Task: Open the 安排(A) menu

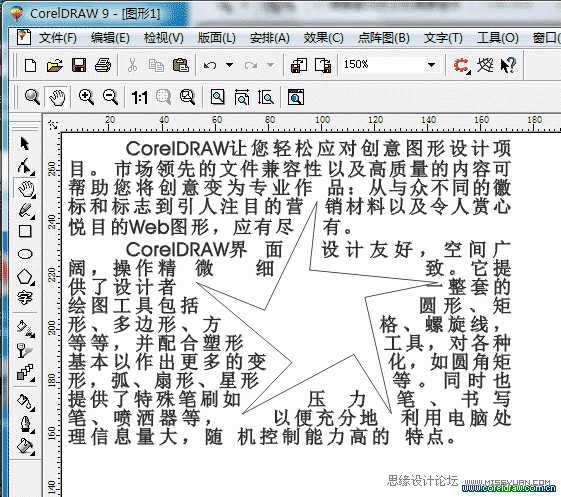Action: pos(269,38)
